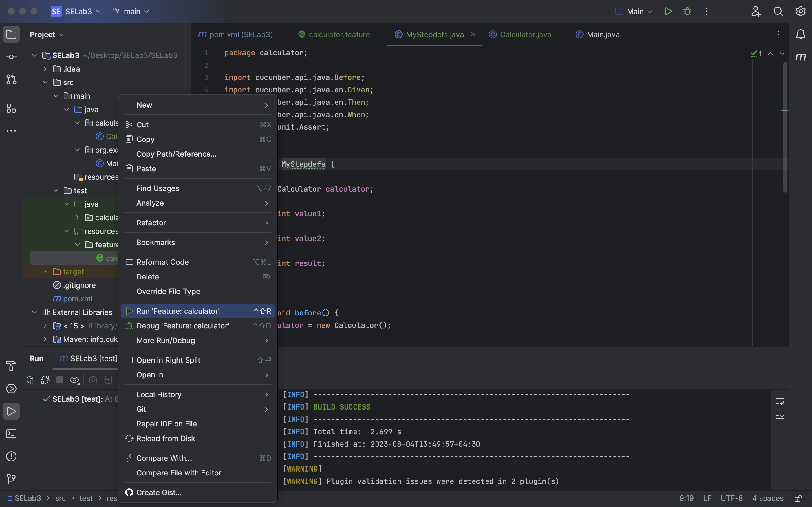Toggle show passed tests with the eye icon
Screen dimensions: 812x507
74,380
